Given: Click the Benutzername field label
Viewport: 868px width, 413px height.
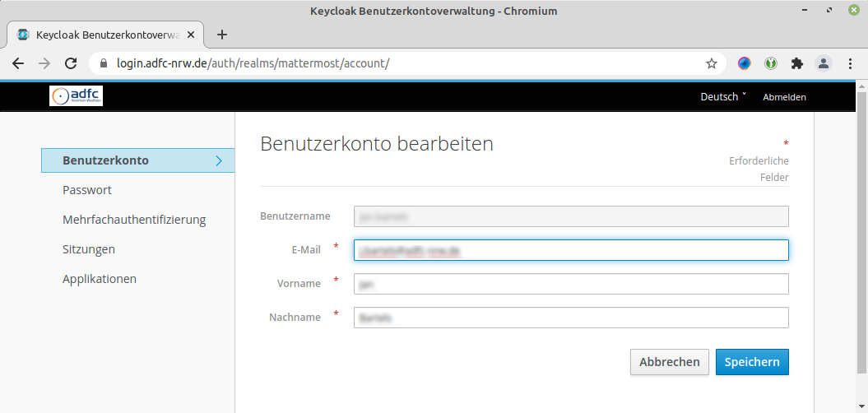Looking at the screenshot, I should tap(295, 216).
